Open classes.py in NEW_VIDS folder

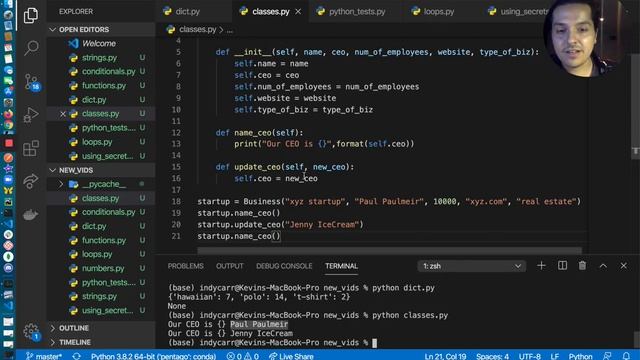(100, 198)
